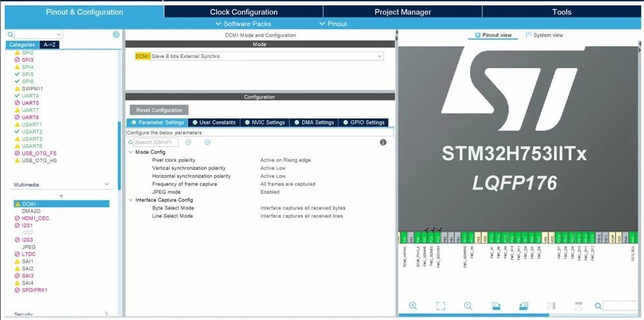Click the up arrow above the Multimedia list
The image size is (644, 320).
[x=61, y=196]
